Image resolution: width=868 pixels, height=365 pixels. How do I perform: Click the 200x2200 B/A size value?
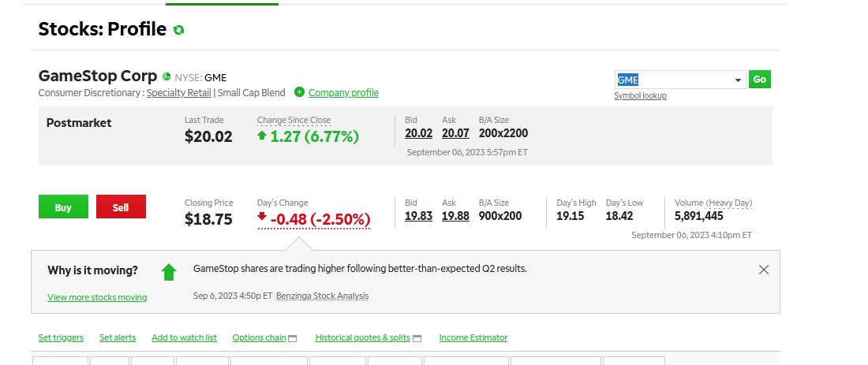click(503, 133)
